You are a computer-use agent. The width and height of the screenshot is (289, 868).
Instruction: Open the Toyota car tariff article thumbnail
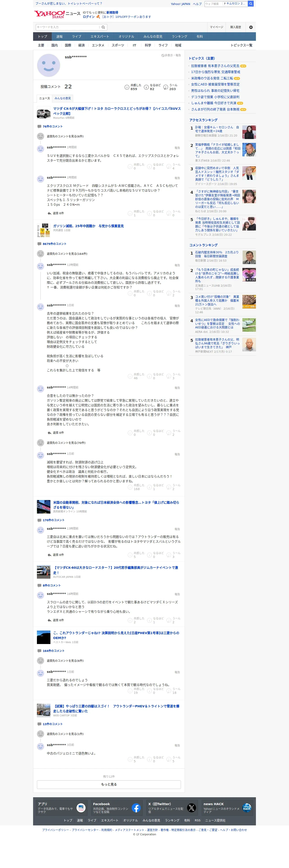point(43,507)
